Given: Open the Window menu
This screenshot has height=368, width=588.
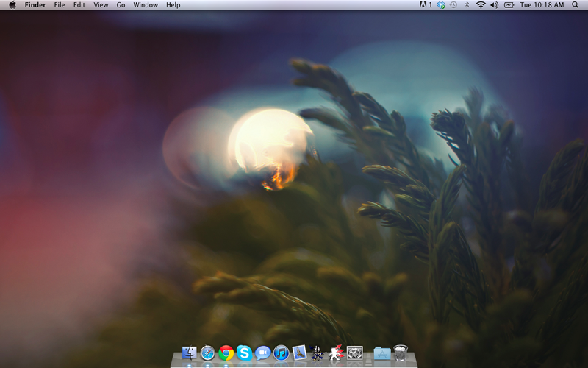Looking at the screenshot, I should [x=146, y=5].
